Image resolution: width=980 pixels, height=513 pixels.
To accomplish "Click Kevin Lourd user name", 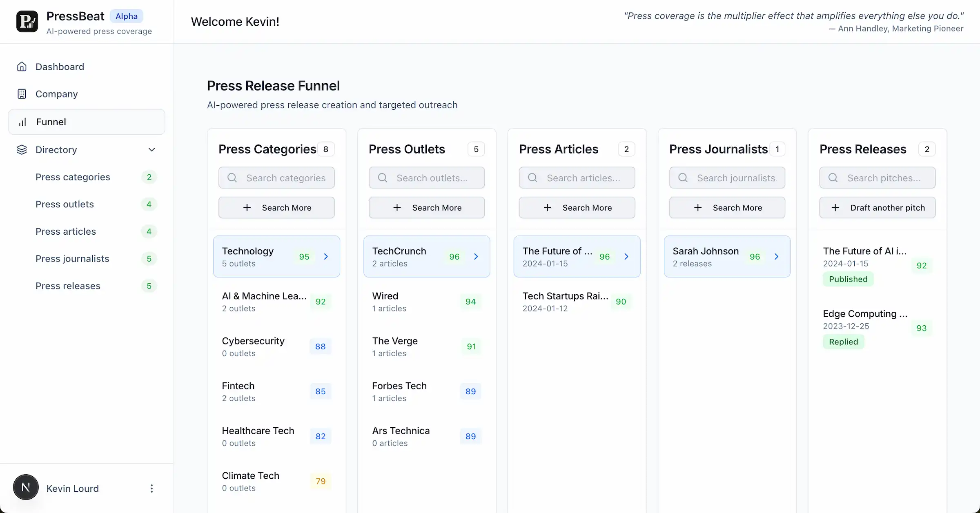I will coord(73,489).
